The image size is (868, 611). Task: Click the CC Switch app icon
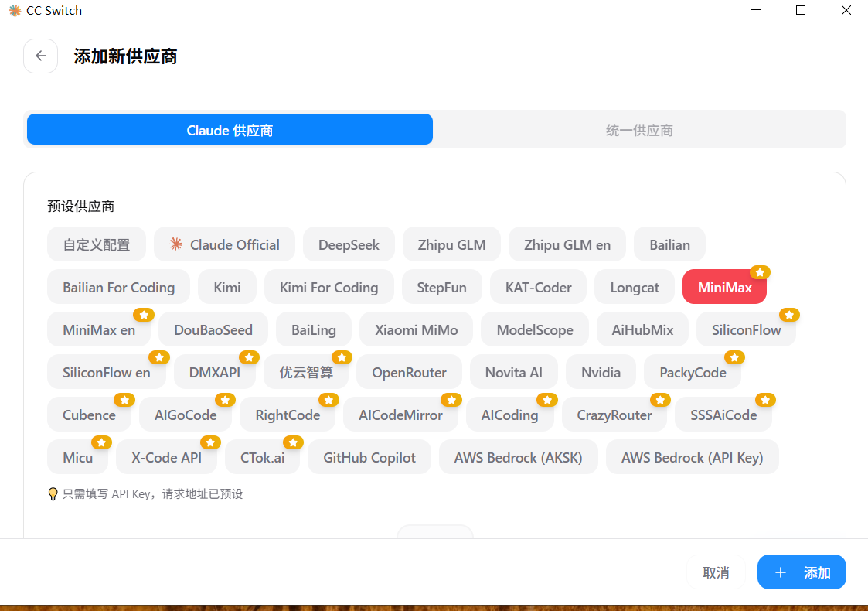tap(15, 11)
